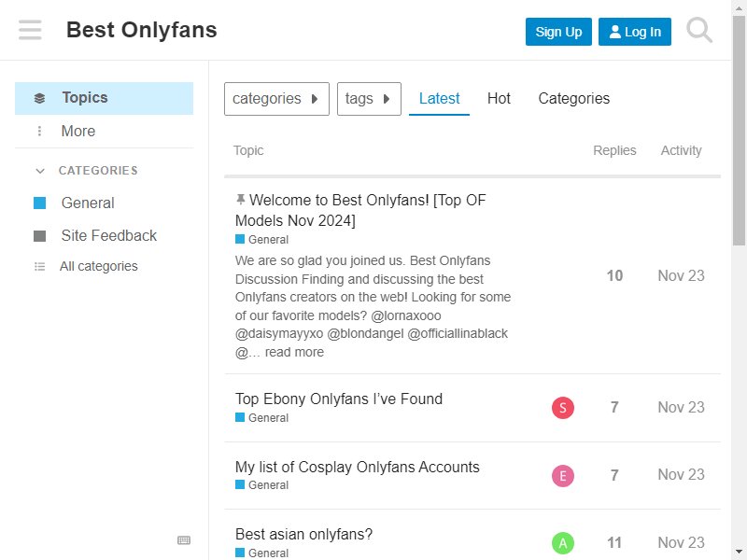Select blue General category swatch in sidebar
The height and width of the screenshot is (560, 747).
coord(39,203)
